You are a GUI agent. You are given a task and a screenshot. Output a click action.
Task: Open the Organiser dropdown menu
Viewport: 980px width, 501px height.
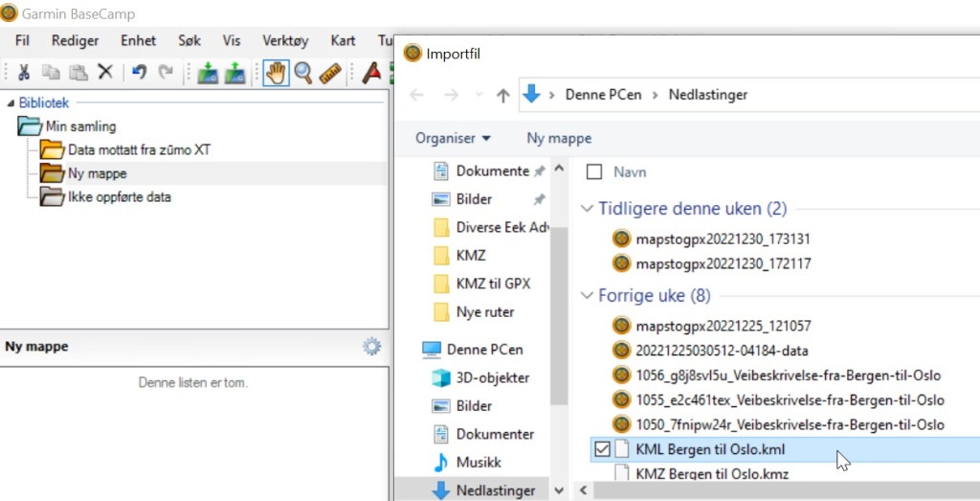[453, 138]
